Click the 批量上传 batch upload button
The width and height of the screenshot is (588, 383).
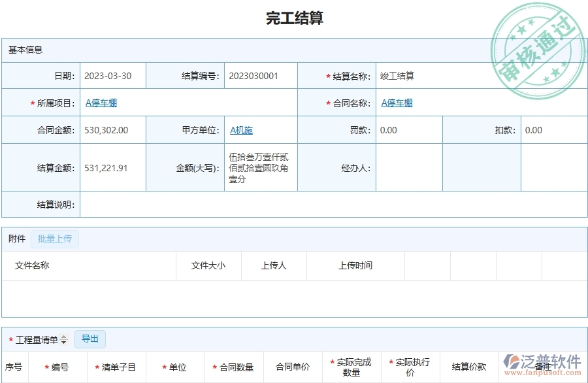(56, 239)
